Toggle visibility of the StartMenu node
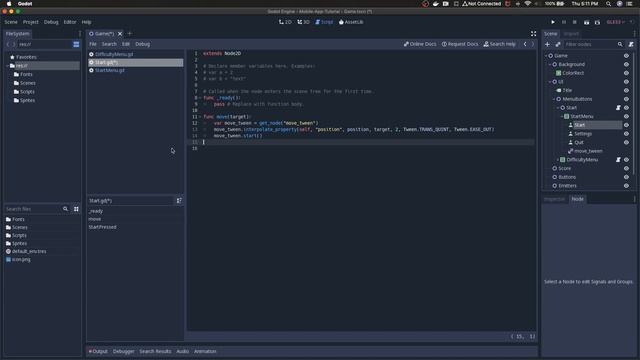640x360 pixels. 626,116
